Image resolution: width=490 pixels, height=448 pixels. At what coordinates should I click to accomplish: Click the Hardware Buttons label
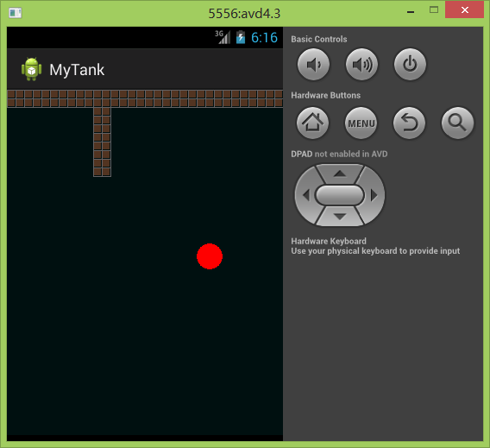[325, 95]
